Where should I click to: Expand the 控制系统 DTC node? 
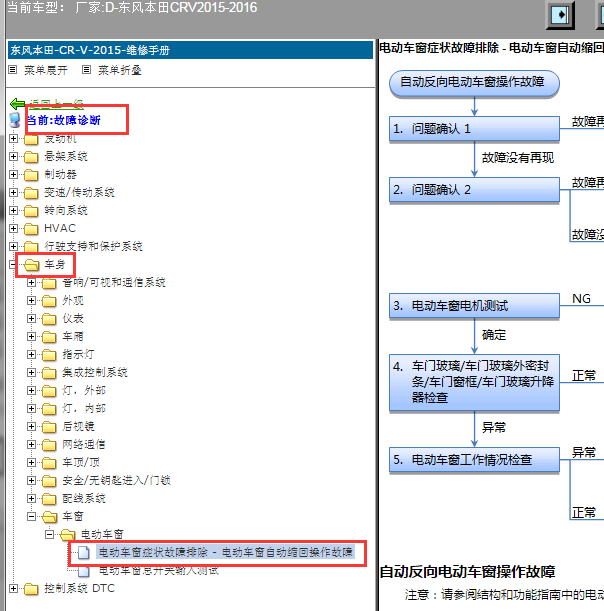tap(13, 588)
